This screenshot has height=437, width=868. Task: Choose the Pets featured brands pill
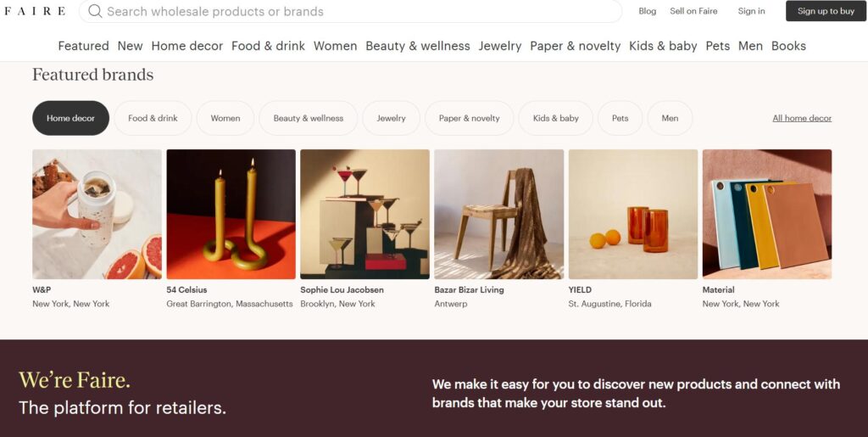[x=620, y=118]
